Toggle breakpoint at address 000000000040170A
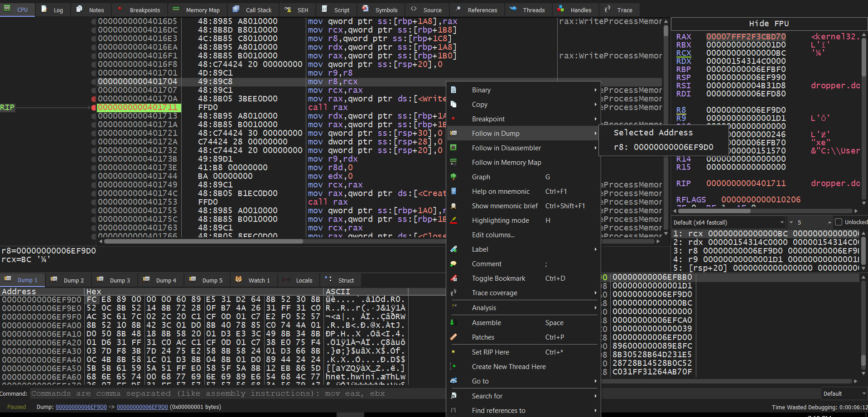This screenshot has width=868, height=417. (94, 99)
